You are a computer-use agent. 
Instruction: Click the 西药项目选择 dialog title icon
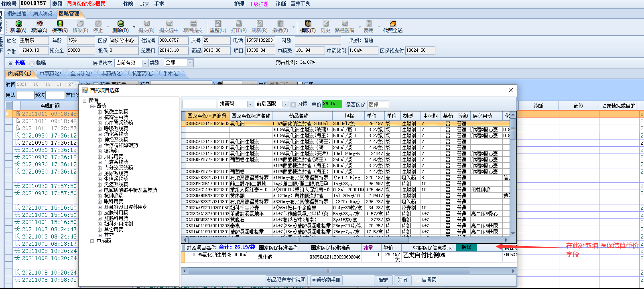point(85,90)
